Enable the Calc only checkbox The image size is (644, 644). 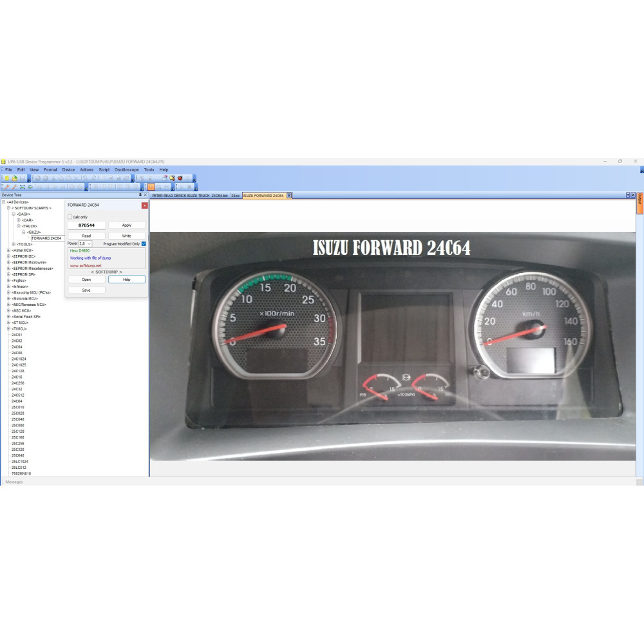click(x=70, y=217)
